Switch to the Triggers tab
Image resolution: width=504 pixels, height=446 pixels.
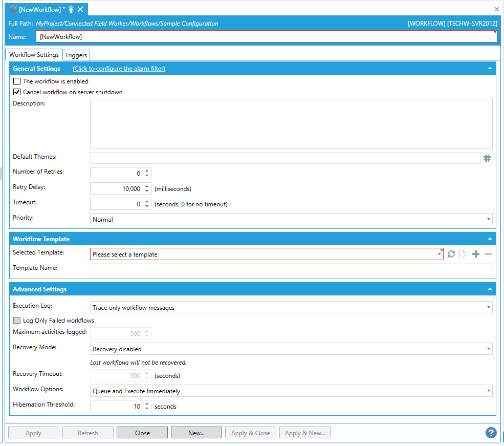(x=76, y=55)
